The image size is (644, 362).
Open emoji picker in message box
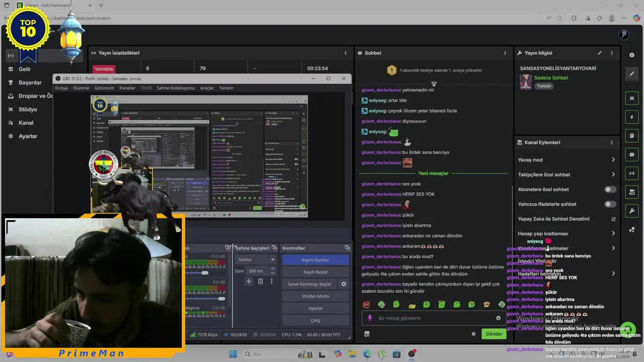pos(499,318)
